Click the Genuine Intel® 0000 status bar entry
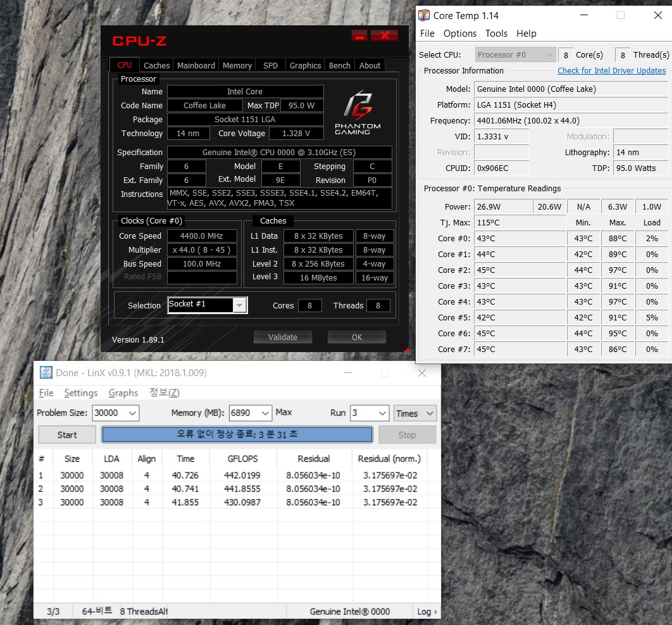The image size is (672, 625). click(350, 611)
